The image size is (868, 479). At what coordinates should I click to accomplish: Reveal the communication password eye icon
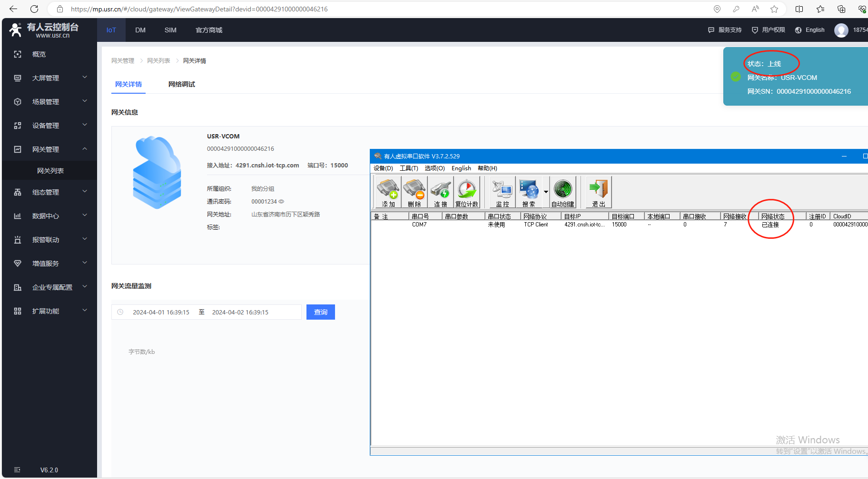[281, 202]
